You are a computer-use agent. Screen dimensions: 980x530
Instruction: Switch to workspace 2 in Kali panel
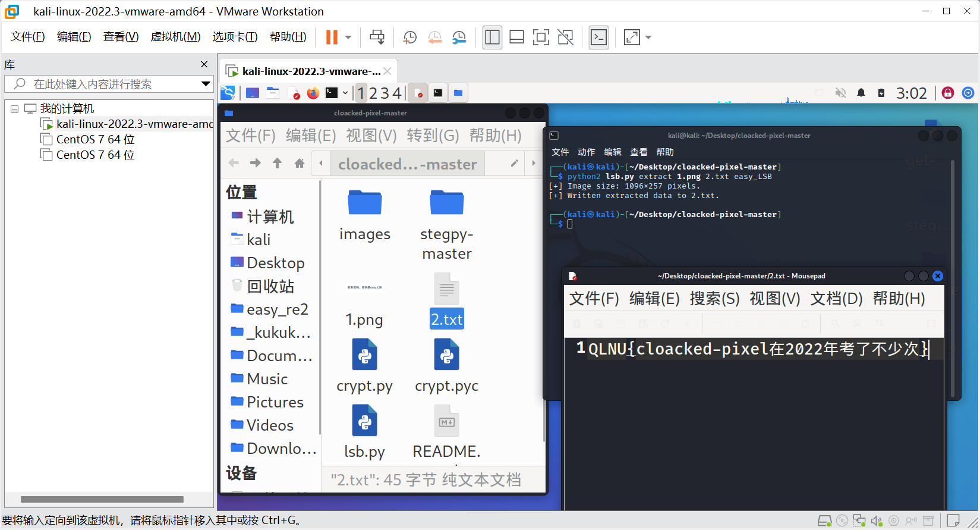[373, 93]
